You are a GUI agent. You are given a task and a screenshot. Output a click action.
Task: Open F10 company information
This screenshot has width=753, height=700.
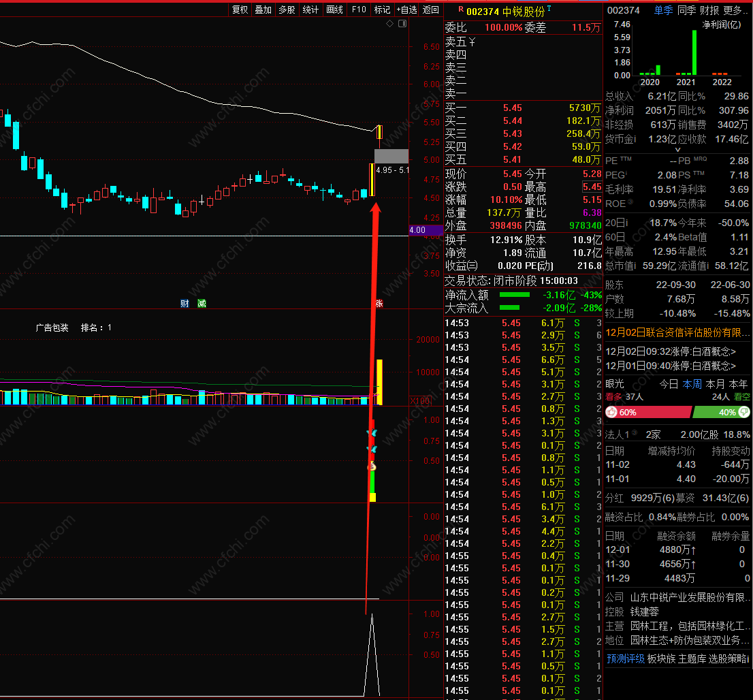[x=359, y=10]
